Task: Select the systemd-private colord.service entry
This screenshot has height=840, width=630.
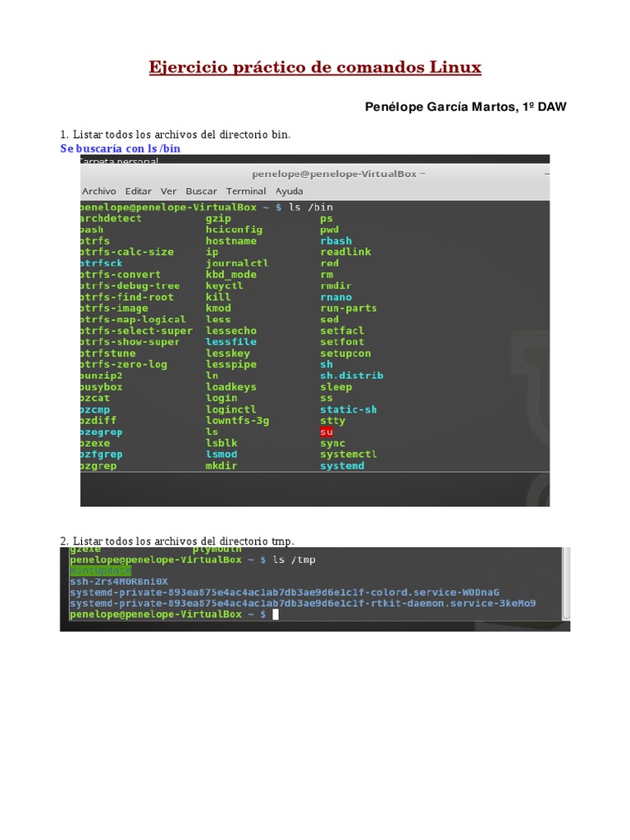Action: pos(285,592)
